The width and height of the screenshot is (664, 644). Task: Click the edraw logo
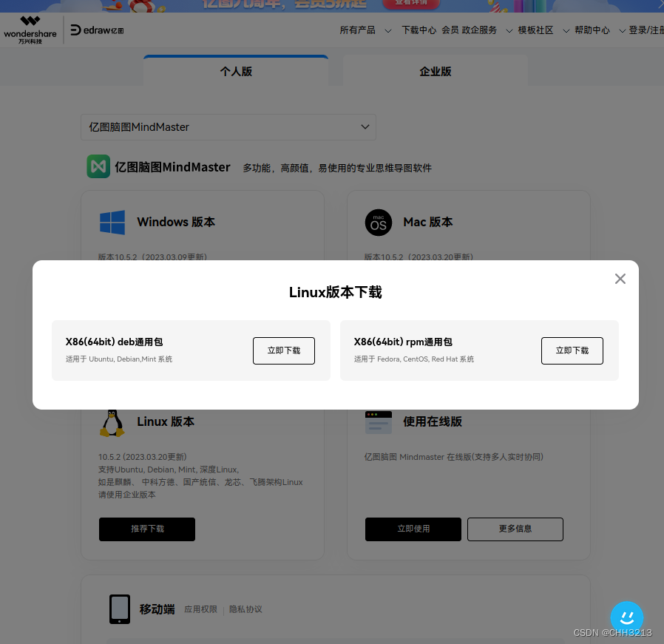point(97,30)
